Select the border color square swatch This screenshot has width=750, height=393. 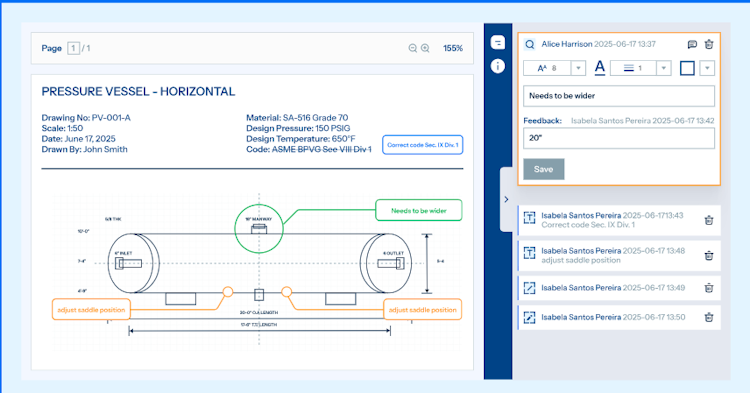687,68
